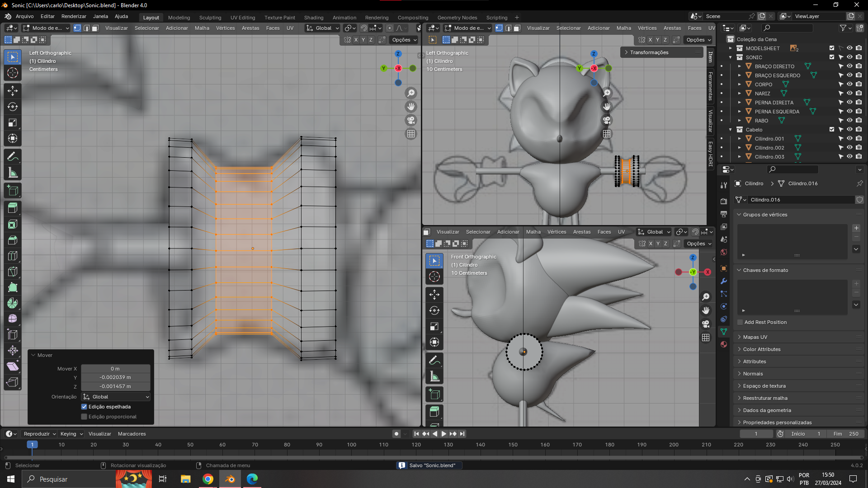This screenshot has height=488, width=868.
Task: Uncheck the Edição espelhada checkbox
Action: pos(84,407)
